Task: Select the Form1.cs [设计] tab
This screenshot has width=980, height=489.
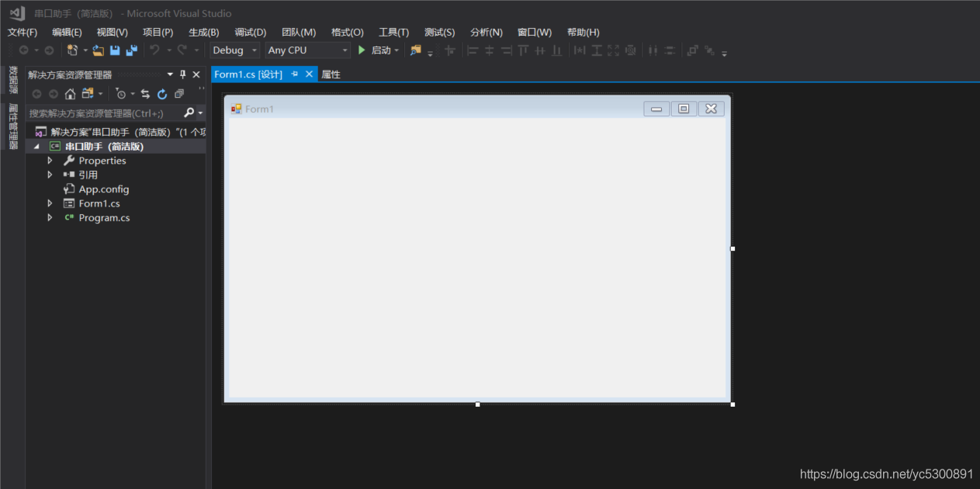Action: pos(248,75)
